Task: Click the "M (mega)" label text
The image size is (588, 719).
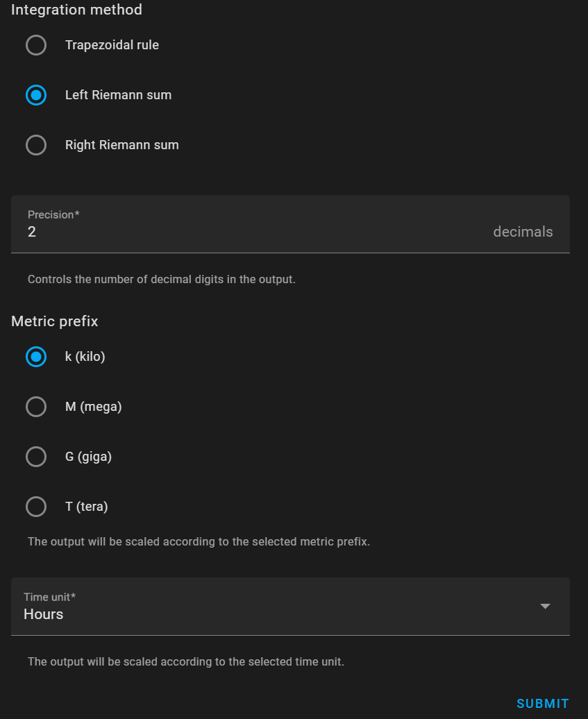Action: pos(93,407)
